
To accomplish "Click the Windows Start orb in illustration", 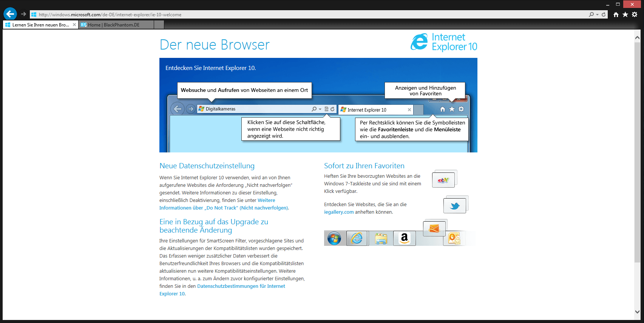I will (334, 239).
